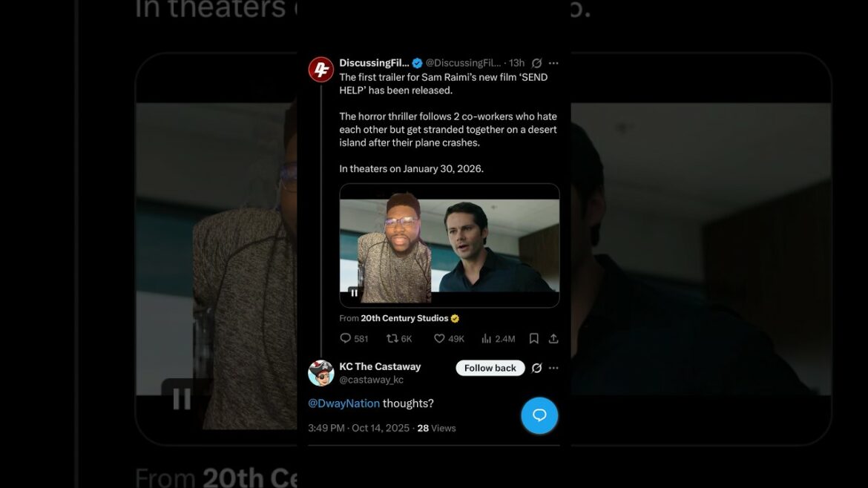Click the 13h timestamp on DiscussingFilm's post

(x=516, y=64)
